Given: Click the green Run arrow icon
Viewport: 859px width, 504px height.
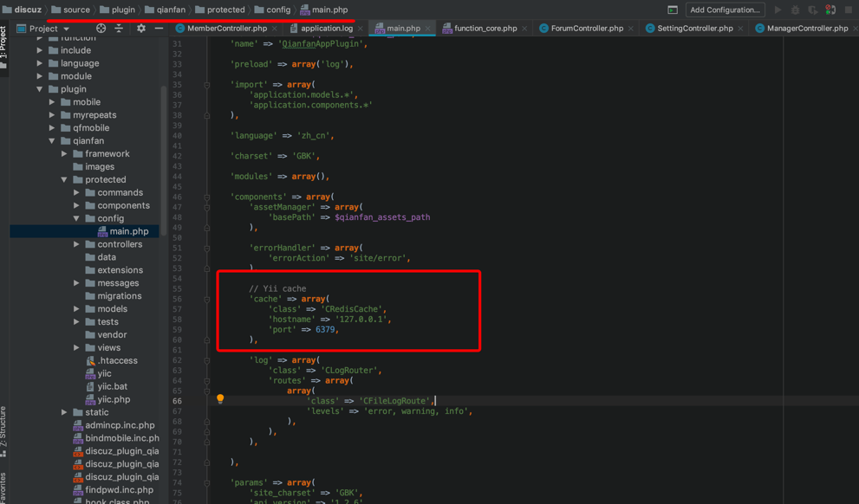Looking at the screenshot, I should pos(778,10).
